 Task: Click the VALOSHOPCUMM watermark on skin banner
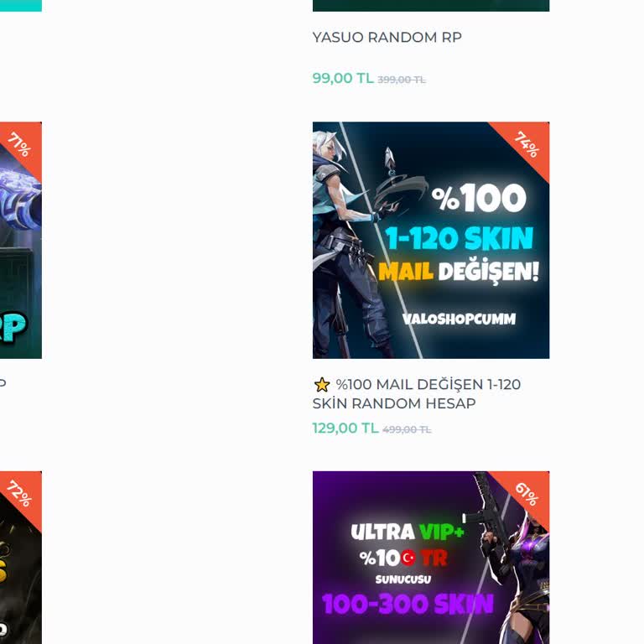click(459, 319)
